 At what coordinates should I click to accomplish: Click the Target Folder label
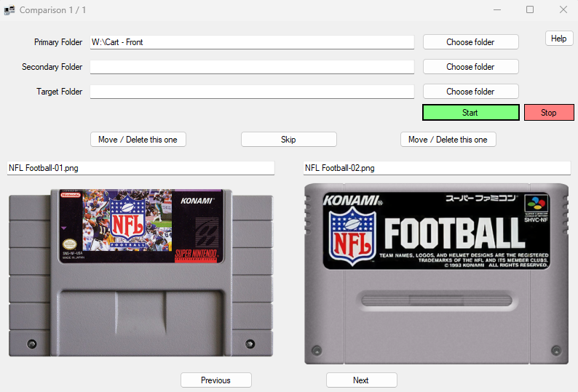60,92
